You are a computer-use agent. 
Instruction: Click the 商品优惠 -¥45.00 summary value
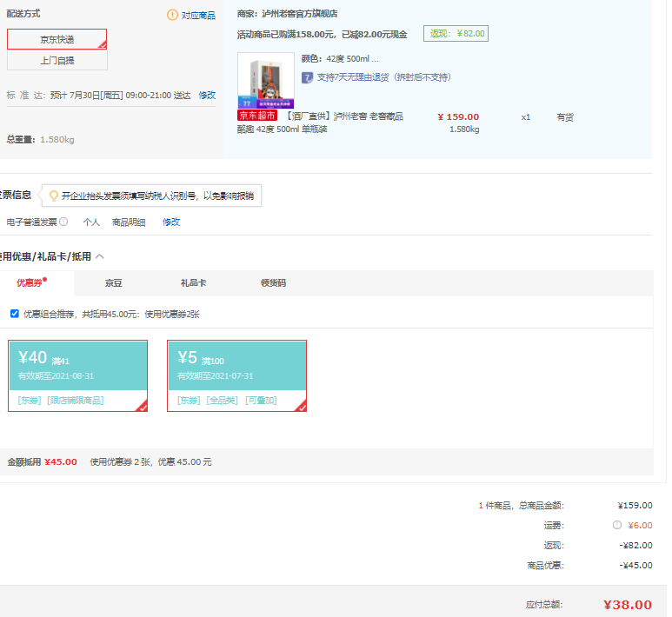[x=635, y=566]
